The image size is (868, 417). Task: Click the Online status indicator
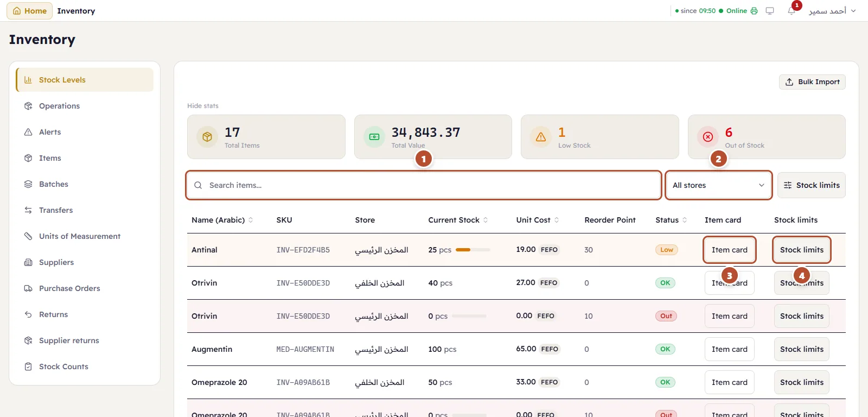(733, 11)
